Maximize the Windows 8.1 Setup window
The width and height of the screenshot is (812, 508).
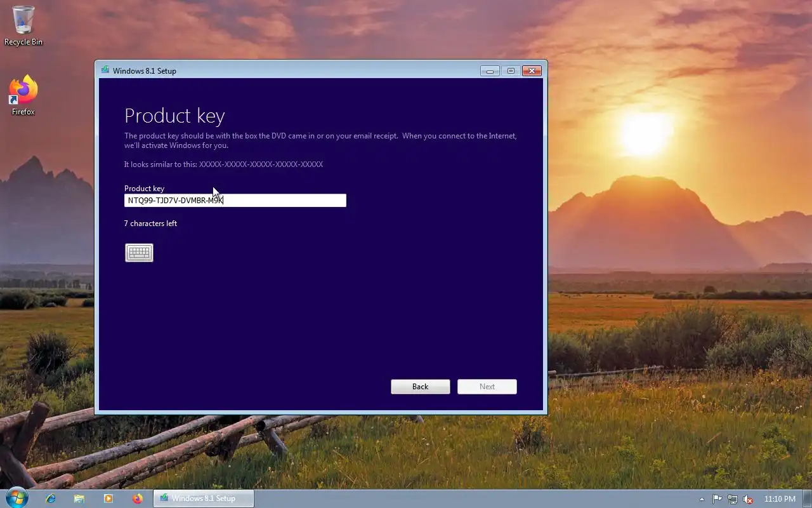click(x=511, y=71)
